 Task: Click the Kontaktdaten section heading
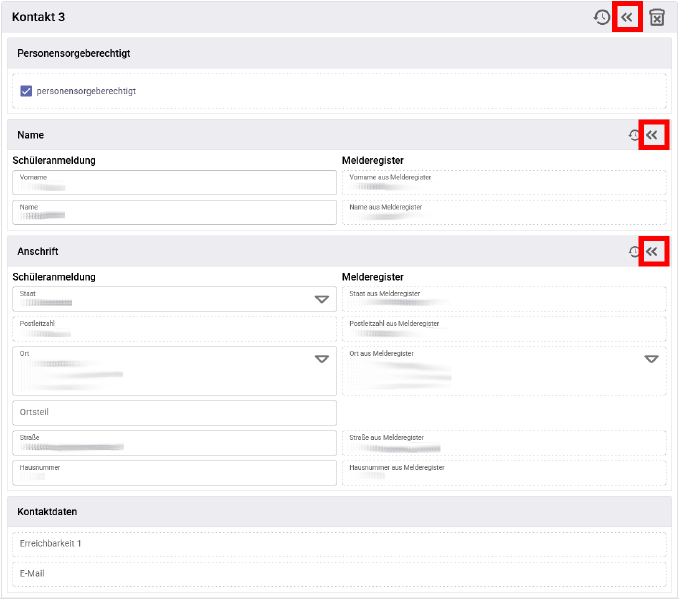tap(47, 512)
